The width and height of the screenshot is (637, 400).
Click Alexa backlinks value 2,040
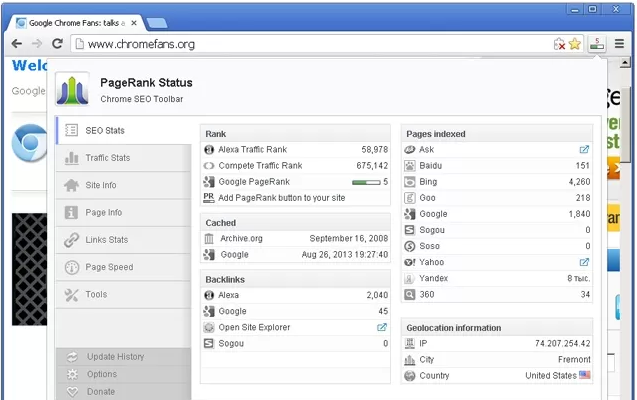click(377, 295)
